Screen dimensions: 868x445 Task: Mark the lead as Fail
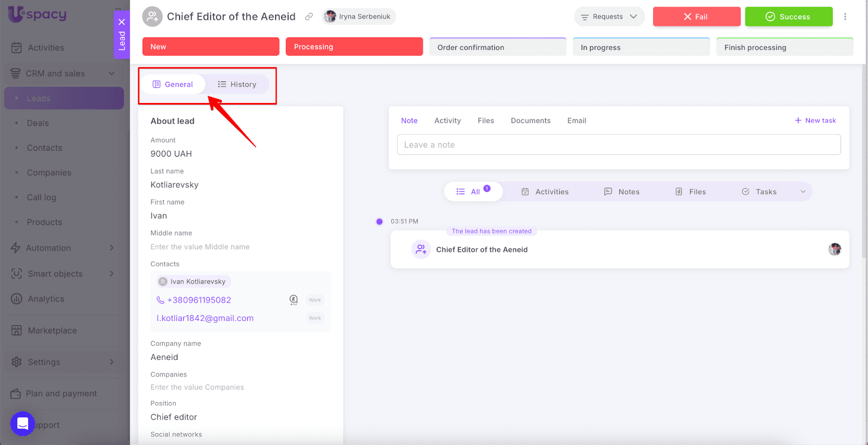click(x=696, y=17)
